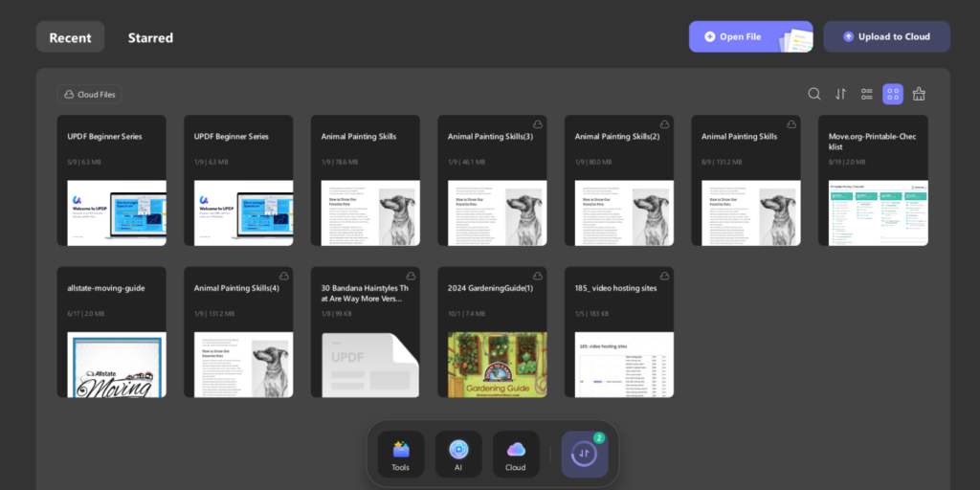Open the Tools panel in dock
This screenshot has height=490, width=980.
coord(400,454)
